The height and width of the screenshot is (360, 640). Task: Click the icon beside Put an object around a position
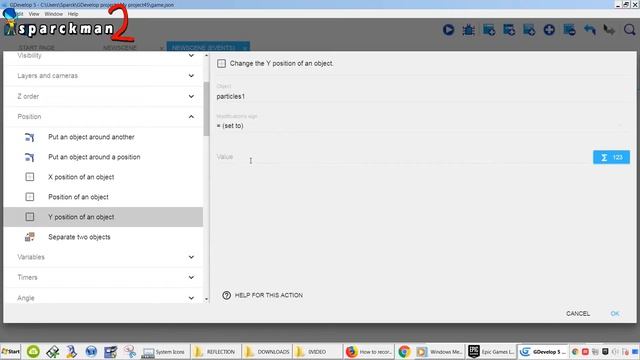[x=29, y=157]
